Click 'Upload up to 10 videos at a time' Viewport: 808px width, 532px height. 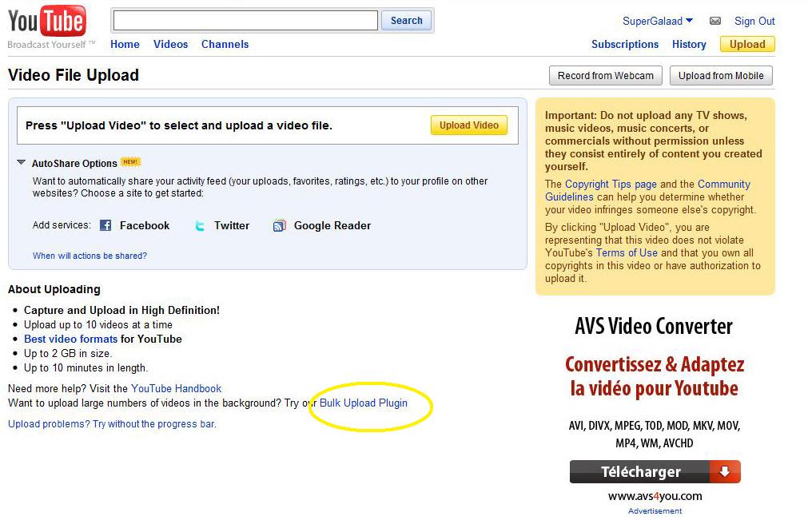pos(98,324)
